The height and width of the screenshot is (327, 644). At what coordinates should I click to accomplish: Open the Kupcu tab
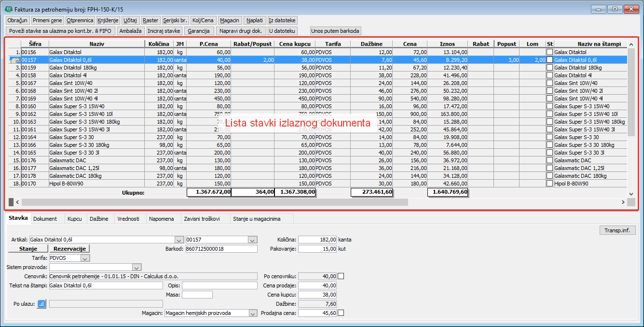[75, 219]
